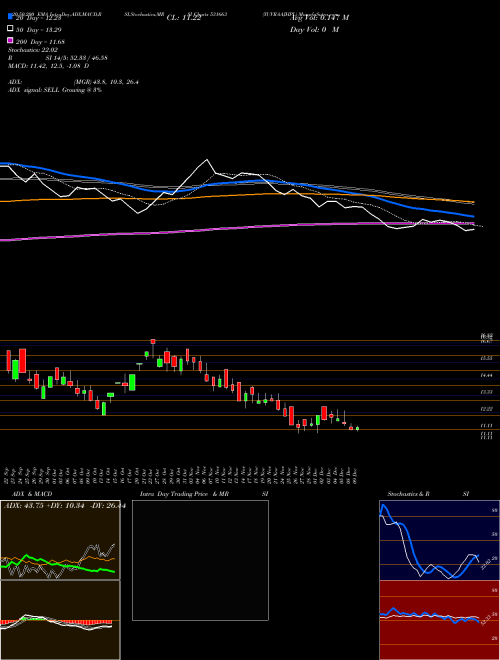Image resolution: width=500 pixels, height=660 pixels.
Task: Click the ADX '(MGR) 43.8, 10.3, 26.4' values
Action: point(106,82)
